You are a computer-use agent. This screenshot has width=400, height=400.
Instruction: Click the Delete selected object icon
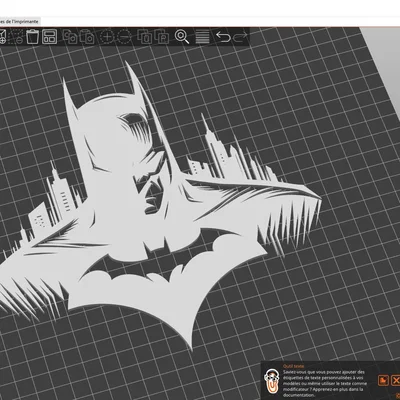coord(16,37)
